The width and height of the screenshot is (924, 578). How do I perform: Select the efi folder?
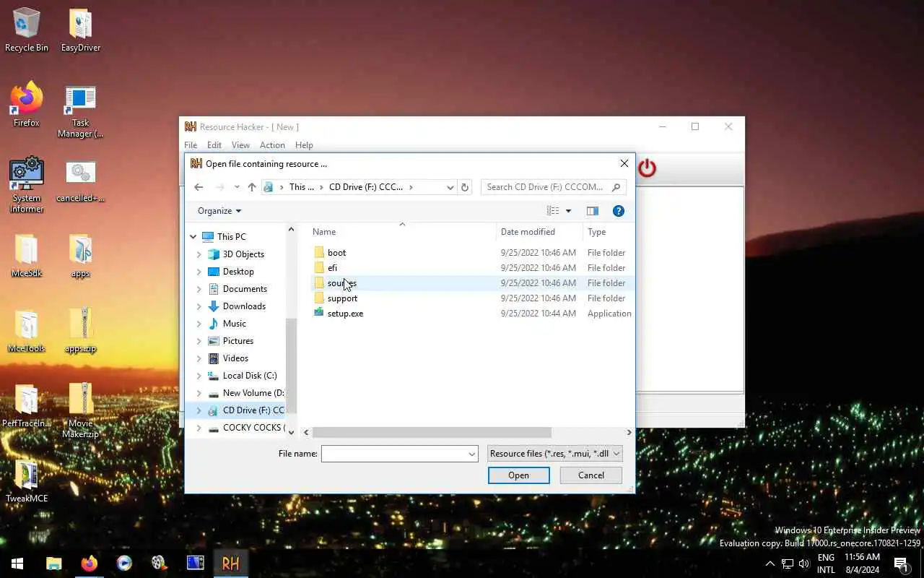pos(332,268)
